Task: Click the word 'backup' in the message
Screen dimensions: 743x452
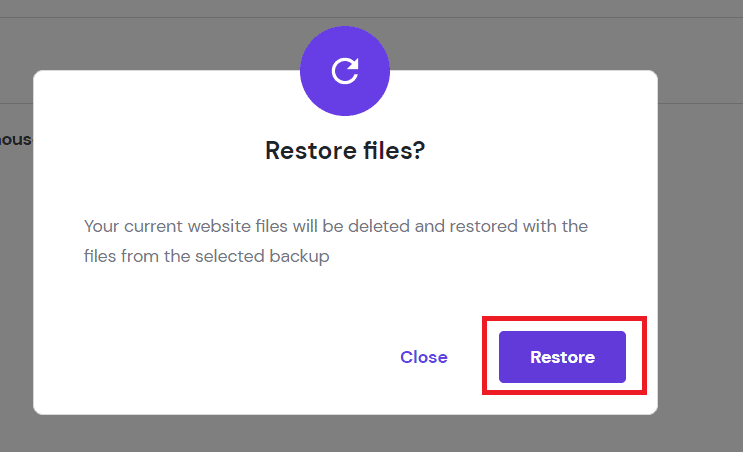Action: coord(299,256)
